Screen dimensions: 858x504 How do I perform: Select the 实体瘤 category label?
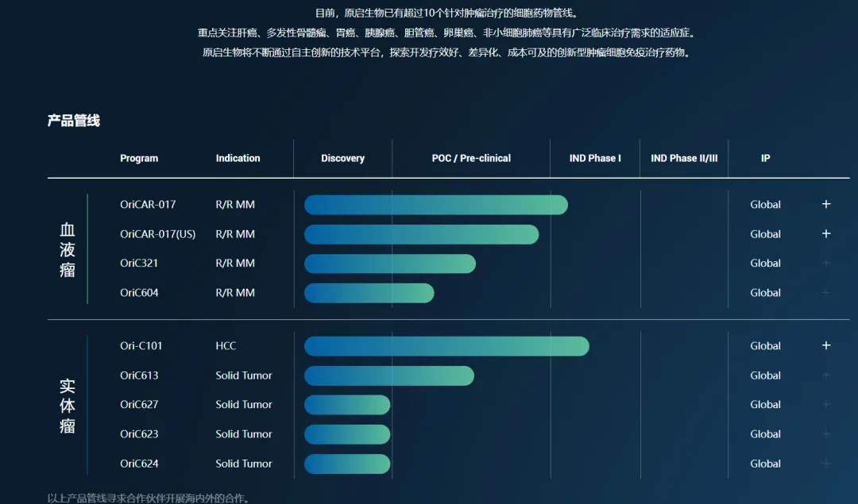tap(68, 406)
